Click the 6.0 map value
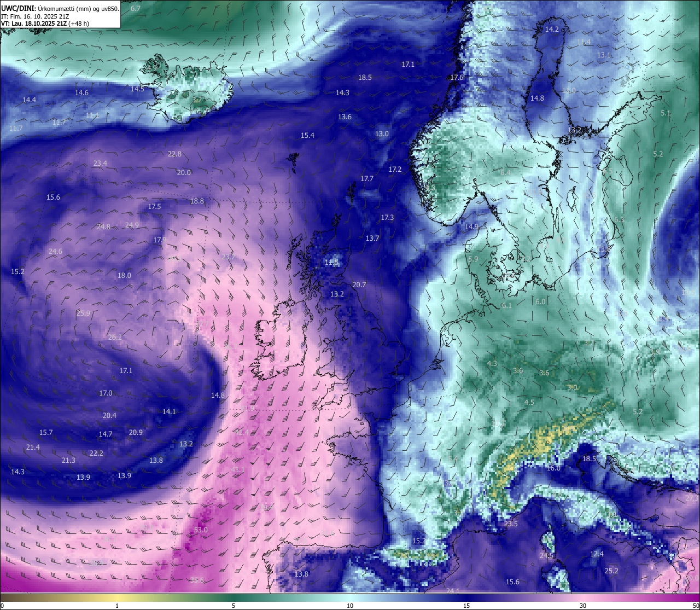This screenshot has width=700, height=610. [540, 301]
